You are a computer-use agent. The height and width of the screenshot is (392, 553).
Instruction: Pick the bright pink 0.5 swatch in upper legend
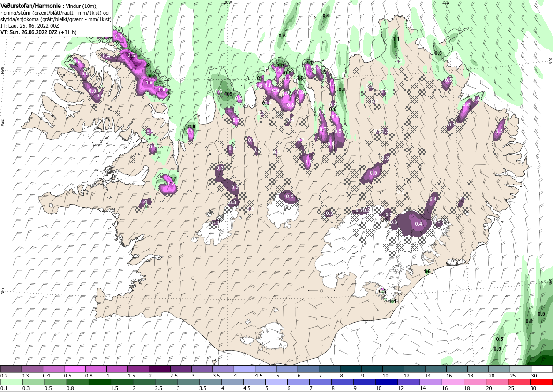tap(75, 369)
